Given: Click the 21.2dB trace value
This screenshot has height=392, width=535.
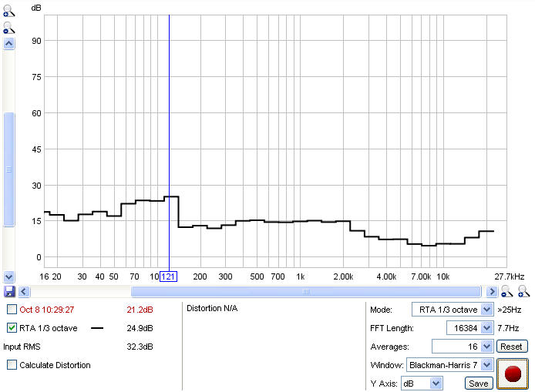Looking at the screenshot, I should pos(140,310).
